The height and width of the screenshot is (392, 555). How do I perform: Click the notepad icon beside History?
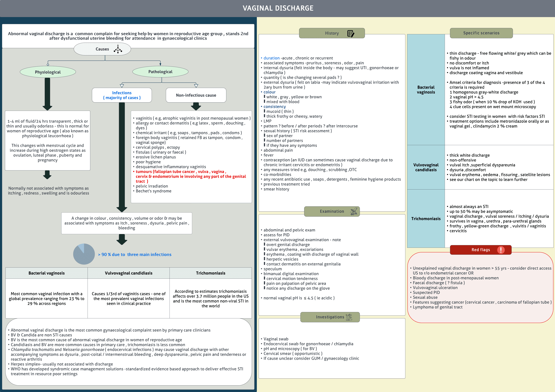(x=350, y=33)
